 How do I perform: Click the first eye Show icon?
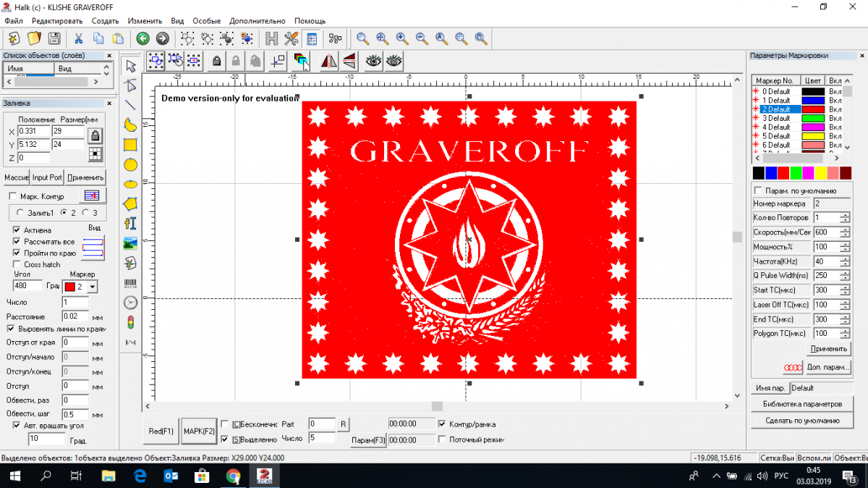point(374,62)
